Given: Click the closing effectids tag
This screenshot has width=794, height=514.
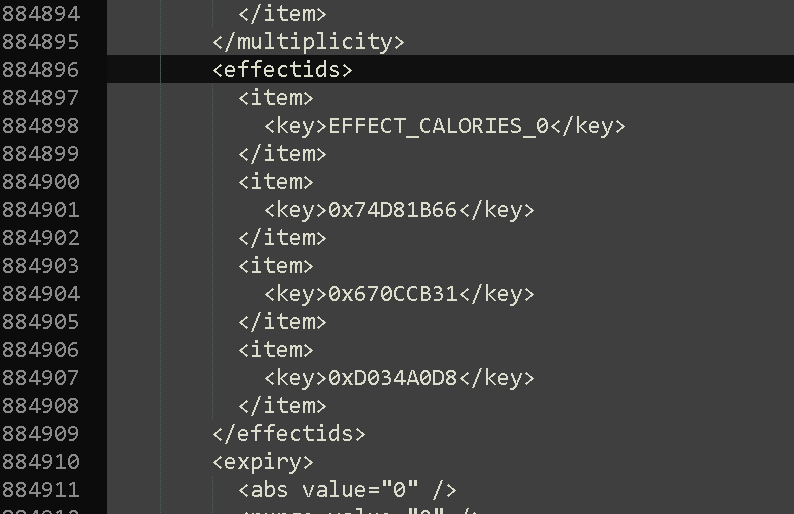Looking at the screenshot, I should pyautogui.click(x=288, y=434).
